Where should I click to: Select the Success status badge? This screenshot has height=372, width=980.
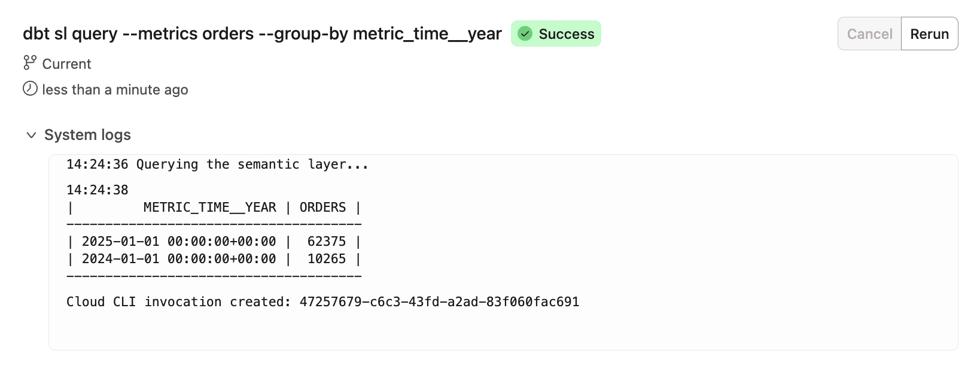(x=556, y=34)
